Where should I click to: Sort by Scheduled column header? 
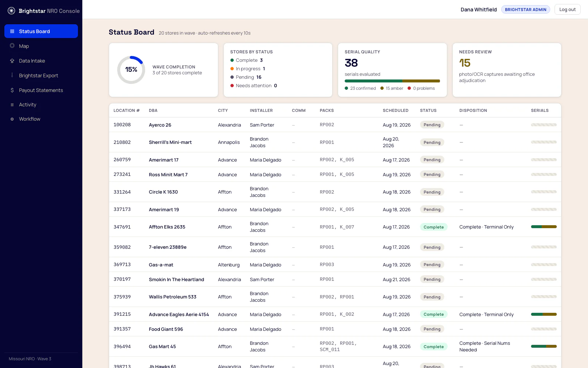click(395, 110)
